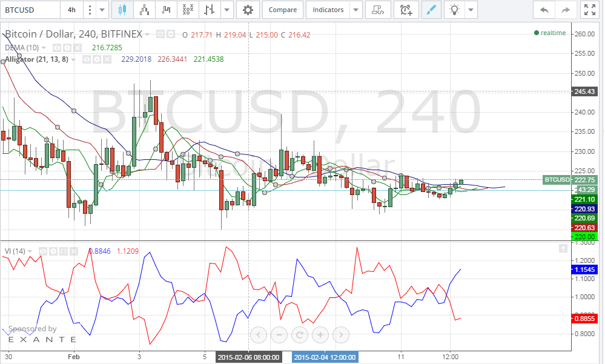Open the Bitcoin / Dollar legend caret
Screen dimensions: 605x364
tap(146, 35)
